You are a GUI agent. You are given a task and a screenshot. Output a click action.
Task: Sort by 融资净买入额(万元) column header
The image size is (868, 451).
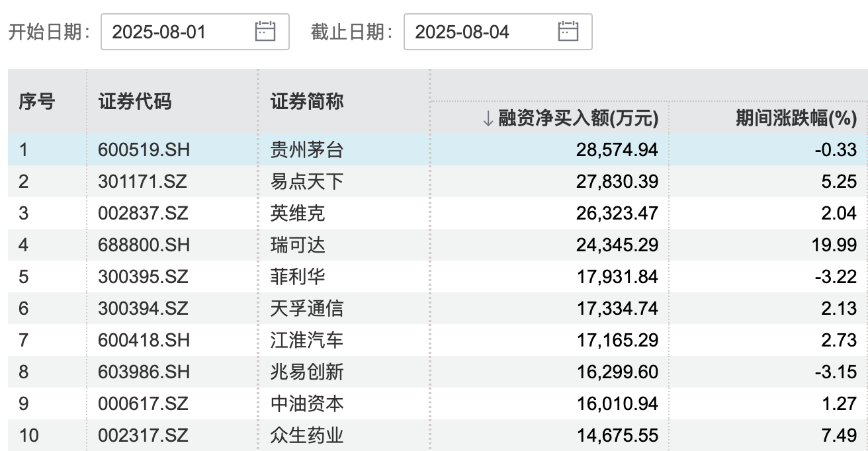pos(578,119)
